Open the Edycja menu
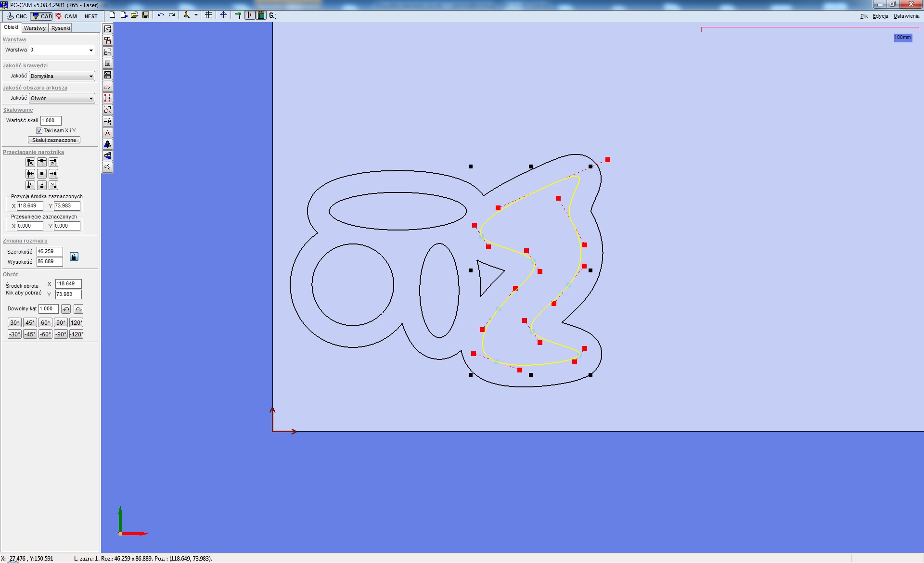Viewport: 924px width, 563px height. point(880,16)
